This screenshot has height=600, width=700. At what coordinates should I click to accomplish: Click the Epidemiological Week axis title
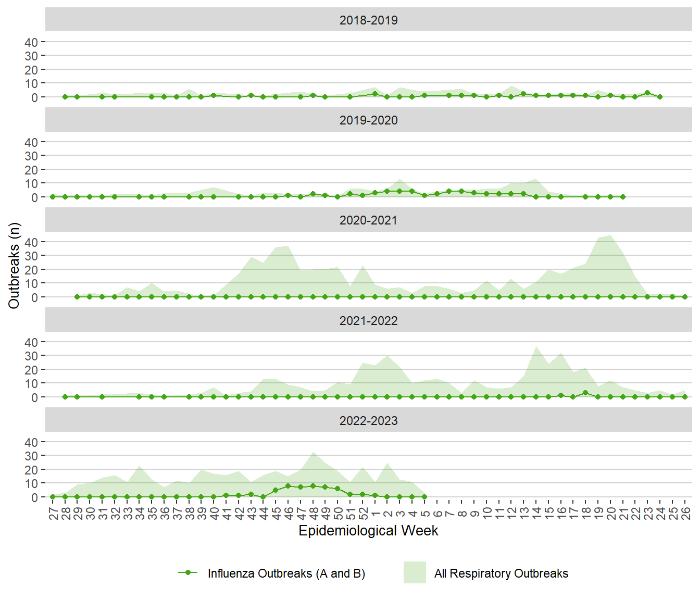click(x=368, y=531)
